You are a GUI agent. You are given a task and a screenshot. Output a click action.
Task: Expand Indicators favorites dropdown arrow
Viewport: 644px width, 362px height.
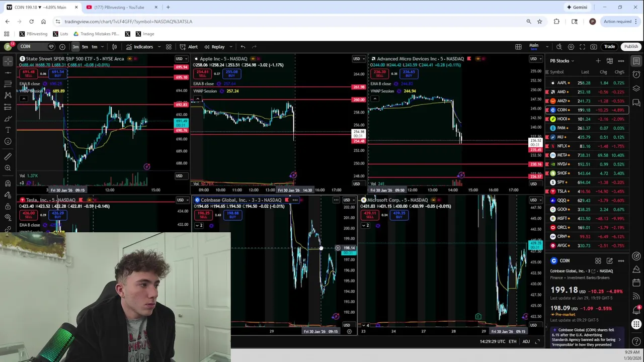(159, 47)
